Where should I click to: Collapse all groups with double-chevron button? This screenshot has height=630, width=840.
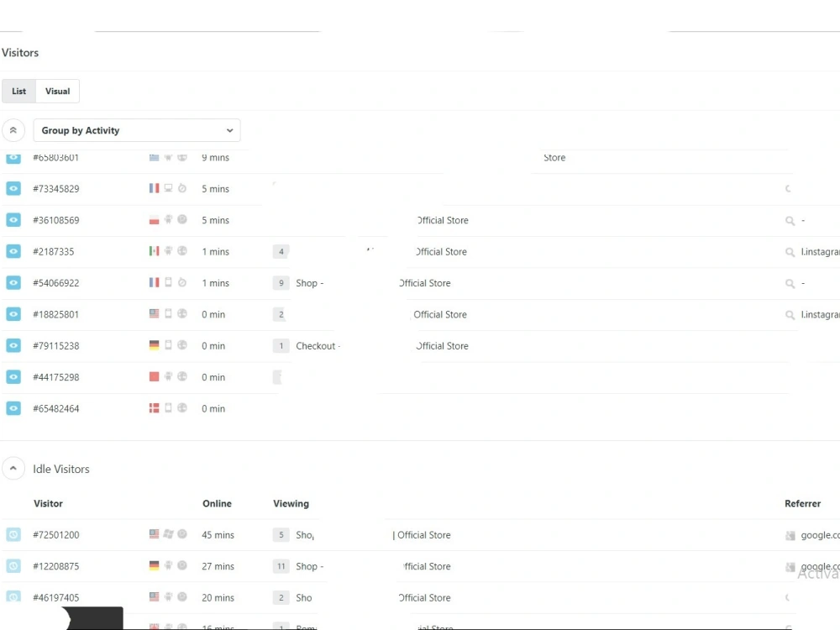point(13,130)
